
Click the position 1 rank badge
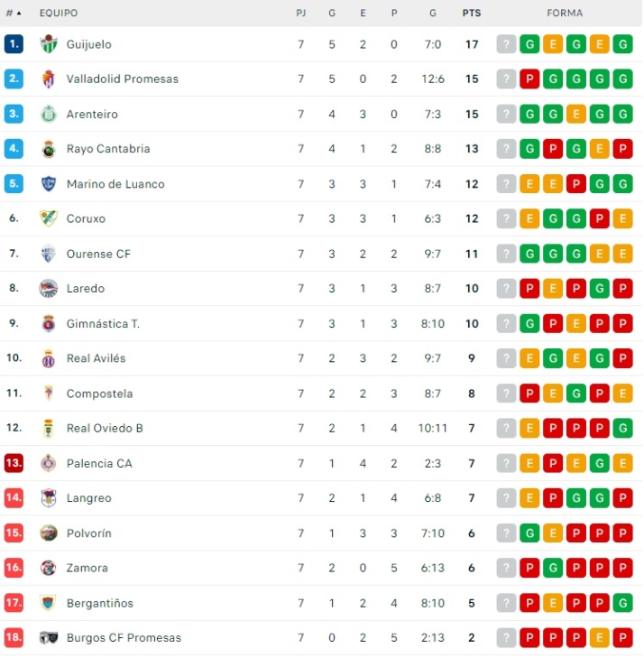point(14,44)
